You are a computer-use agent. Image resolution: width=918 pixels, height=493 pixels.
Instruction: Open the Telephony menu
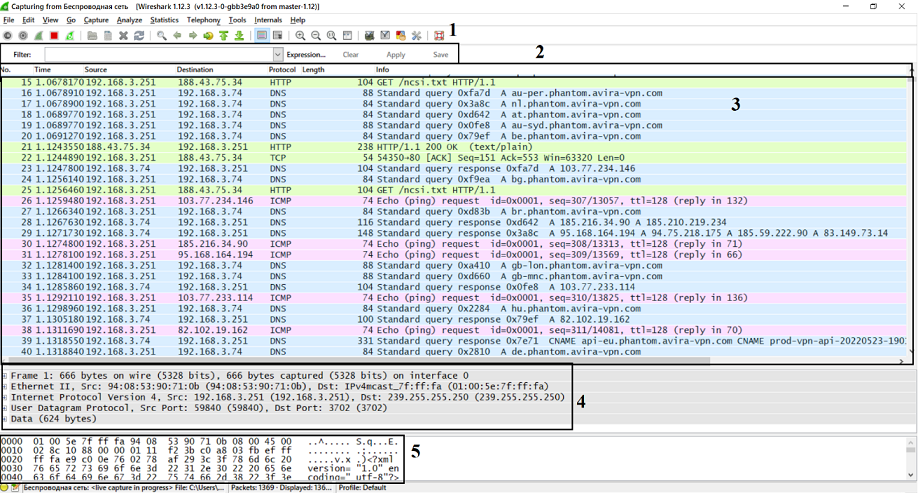203,20
